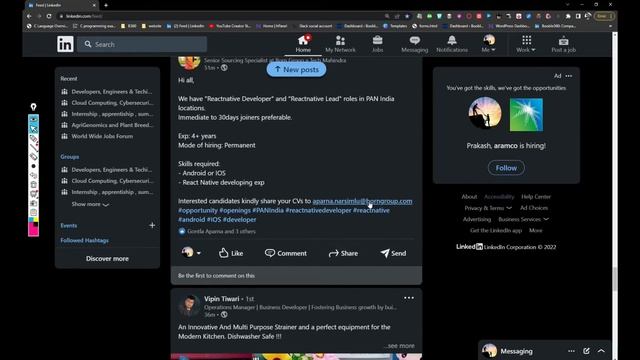The height and width of the screenshot is (360, 640).
Task: Click the #reactnativedeveloper hashtag
Action: (318, 210)
